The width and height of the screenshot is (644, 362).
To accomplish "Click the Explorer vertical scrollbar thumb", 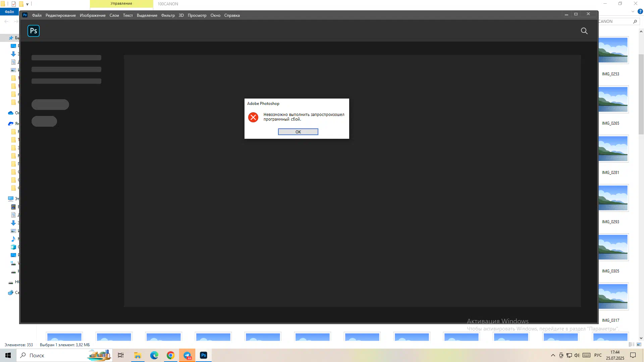I will click(641, 94).
